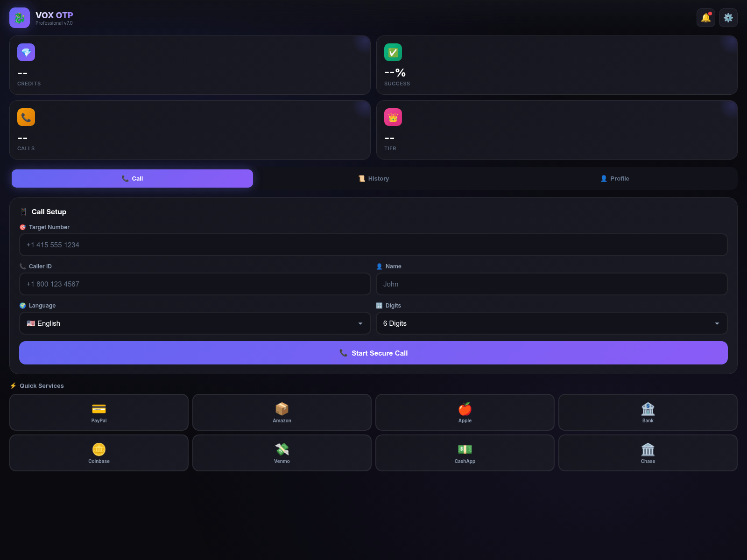Select the Chase quick service
Screen dimensions: 747x560
point(648,453)
